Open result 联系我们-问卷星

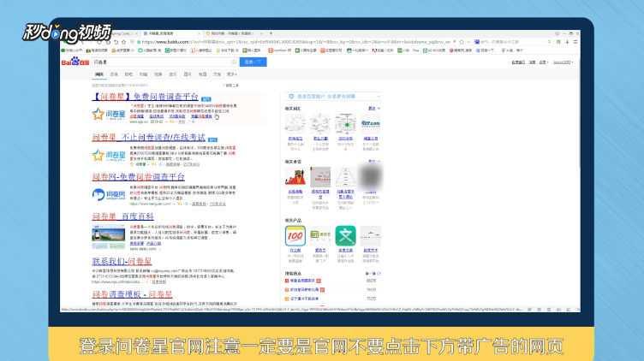[122, 261]
